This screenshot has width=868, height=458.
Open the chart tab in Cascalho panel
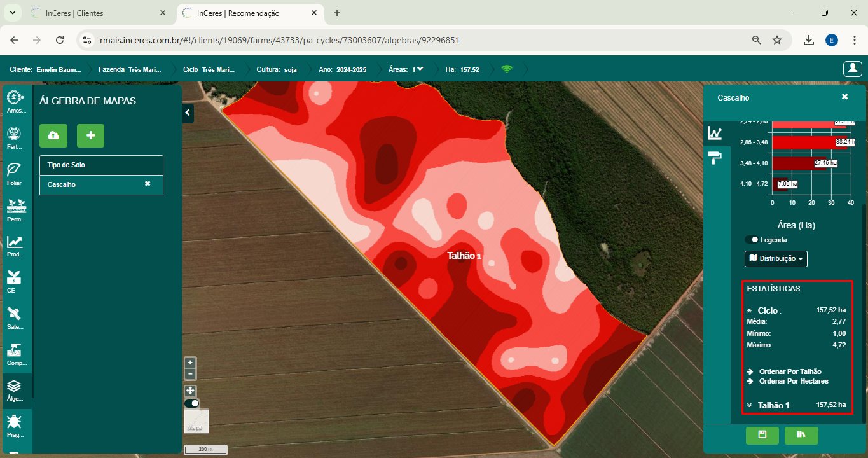point(715,133)
